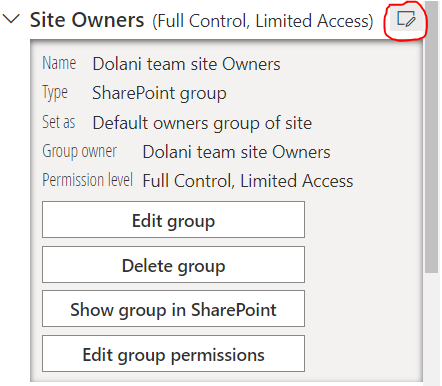Screen dimensions: 442x386
Task: Click the Type field label
Action: [55, 93]
